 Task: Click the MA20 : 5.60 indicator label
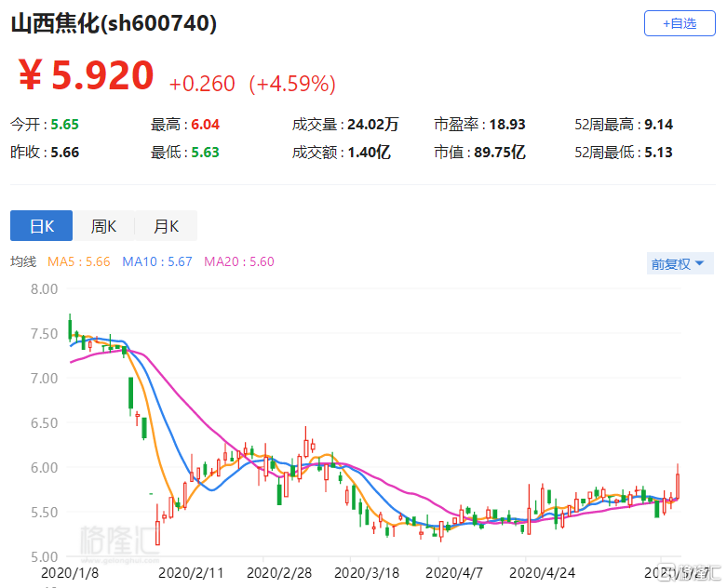pos(239,261)
